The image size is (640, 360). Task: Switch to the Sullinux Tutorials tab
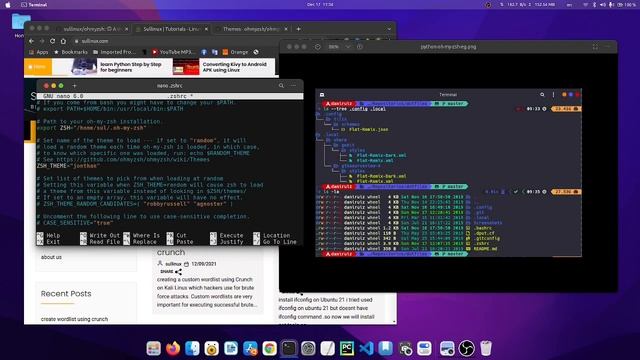(171, 29)
